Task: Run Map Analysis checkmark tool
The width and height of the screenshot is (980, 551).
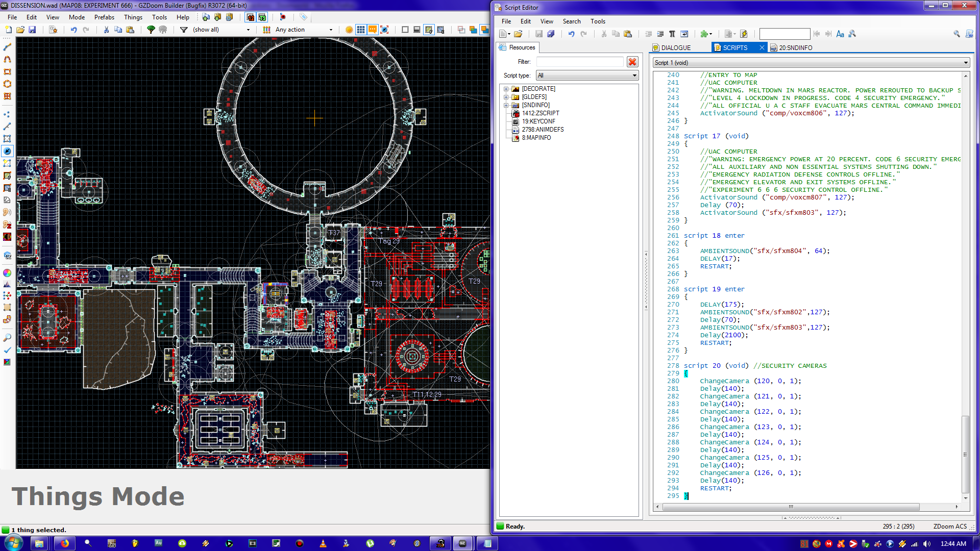Action: [7, 350]
